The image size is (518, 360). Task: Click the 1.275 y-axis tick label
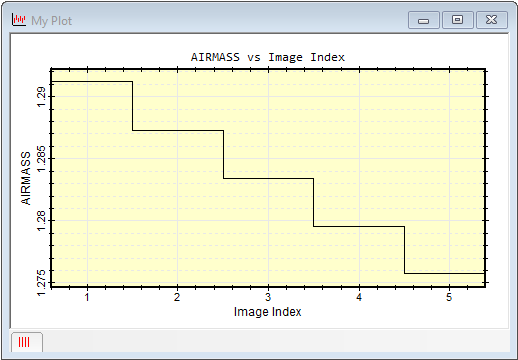coord(41,283)
